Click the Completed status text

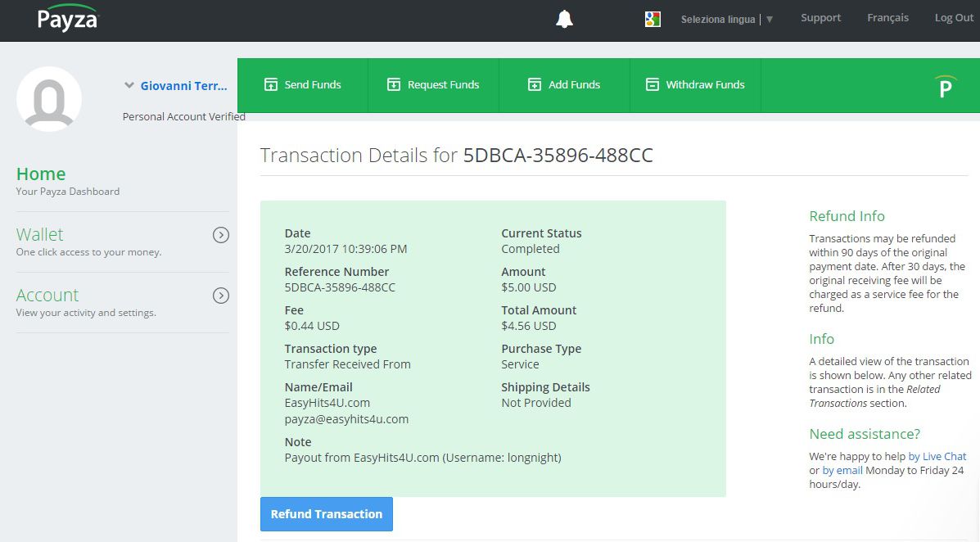[x=531, y=249]
